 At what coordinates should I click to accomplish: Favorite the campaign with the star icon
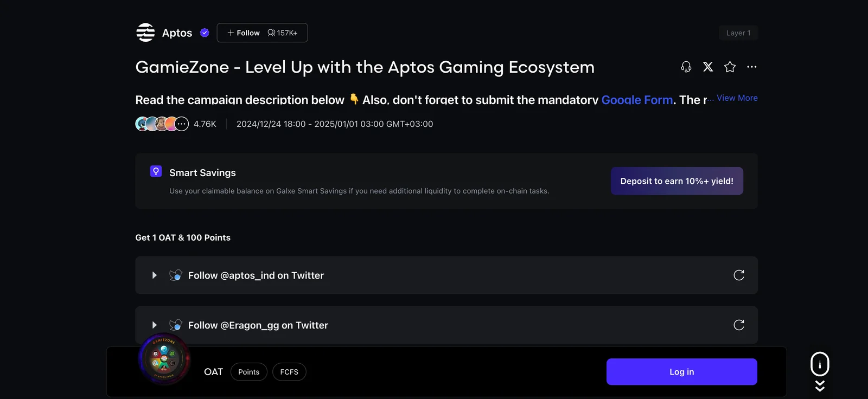tap(730, 67)
